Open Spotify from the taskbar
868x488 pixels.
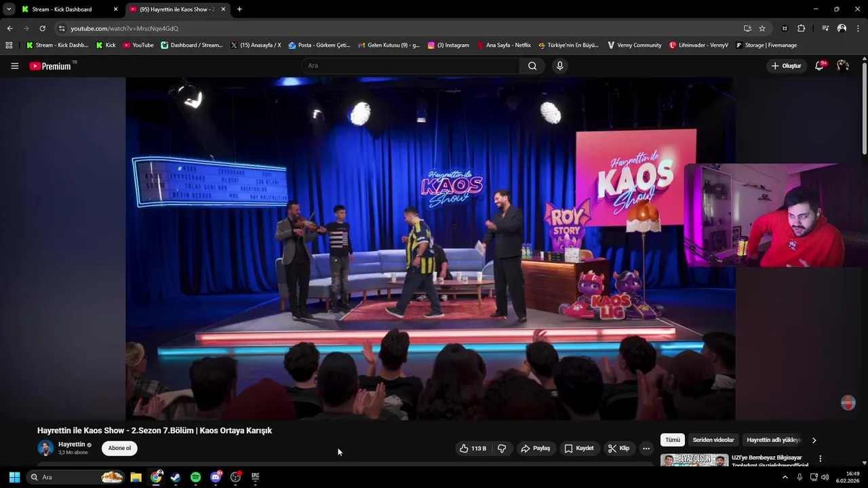coord(195,477)
